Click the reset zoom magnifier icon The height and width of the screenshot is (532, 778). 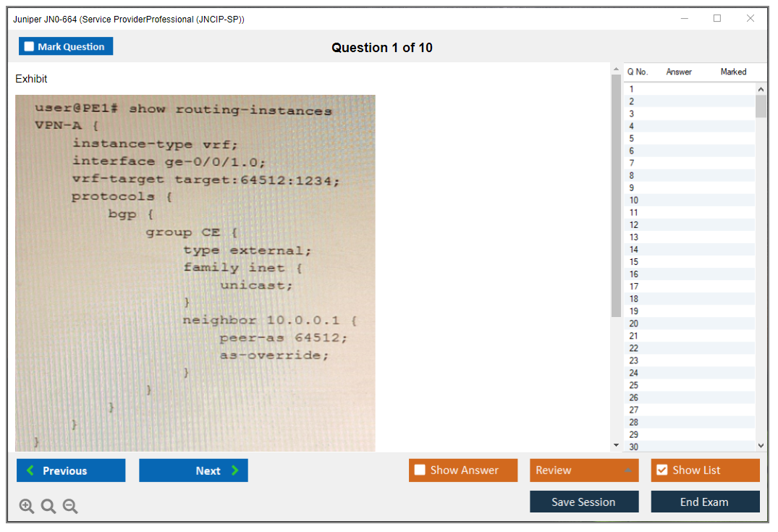48,507
